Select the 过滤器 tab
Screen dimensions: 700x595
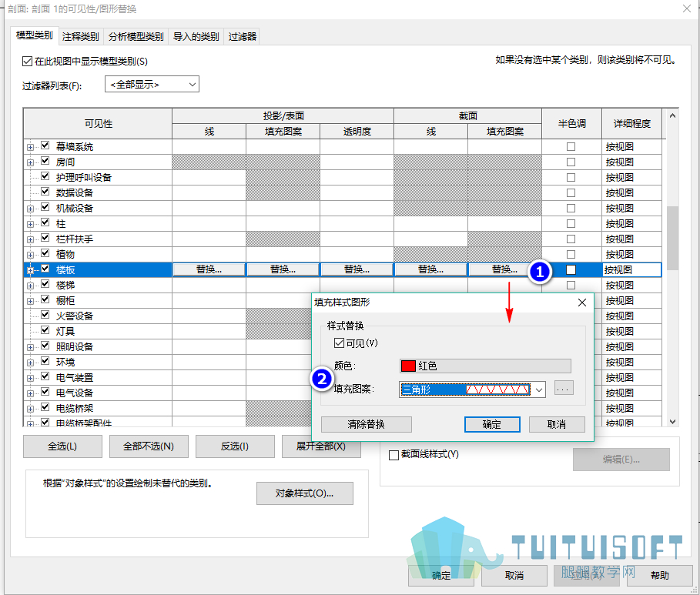pos(243,37)
